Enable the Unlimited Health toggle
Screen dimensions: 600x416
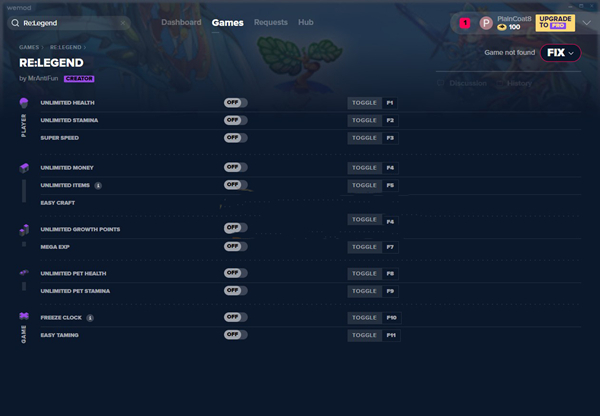(x=235, y=103)
